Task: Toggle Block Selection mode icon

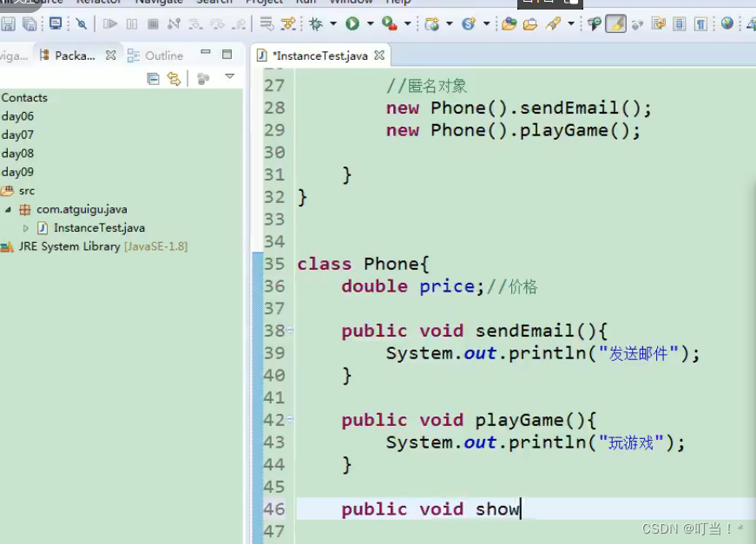Action: coord(680,23)
